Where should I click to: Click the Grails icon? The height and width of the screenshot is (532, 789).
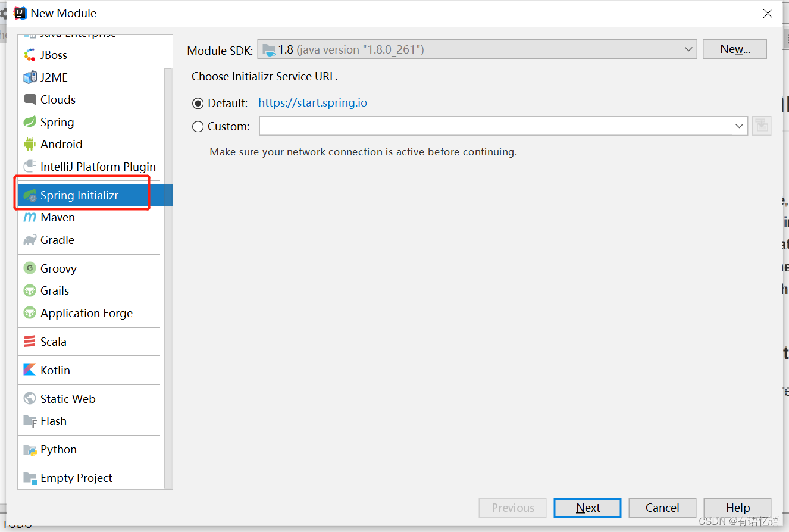tap(30, 290)
